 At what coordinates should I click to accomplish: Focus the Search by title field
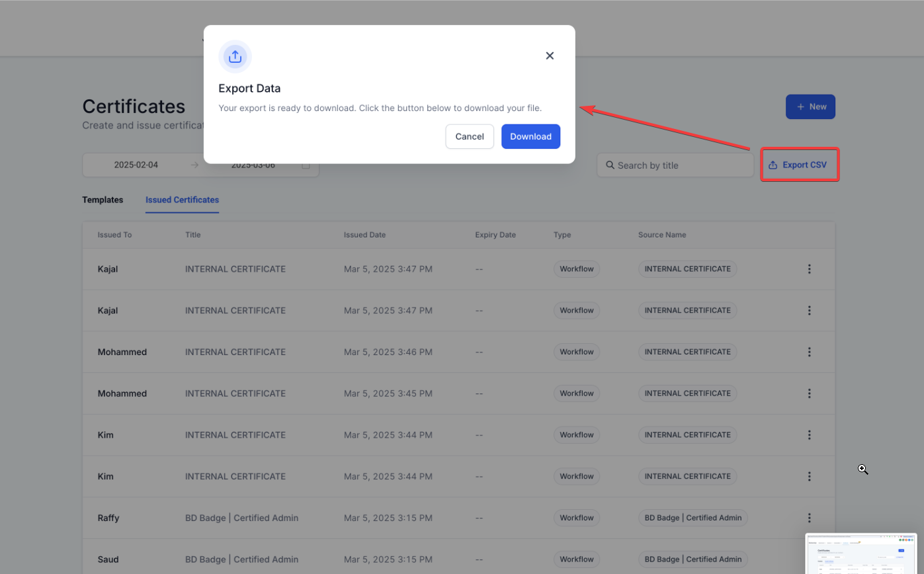coord(675,165)
